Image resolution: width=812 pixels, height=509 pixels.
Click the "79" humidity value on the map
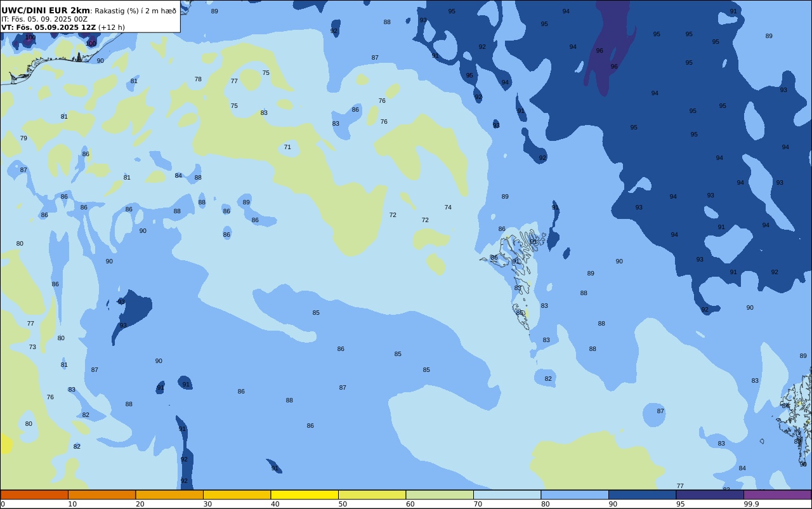(x=23, y=138)
